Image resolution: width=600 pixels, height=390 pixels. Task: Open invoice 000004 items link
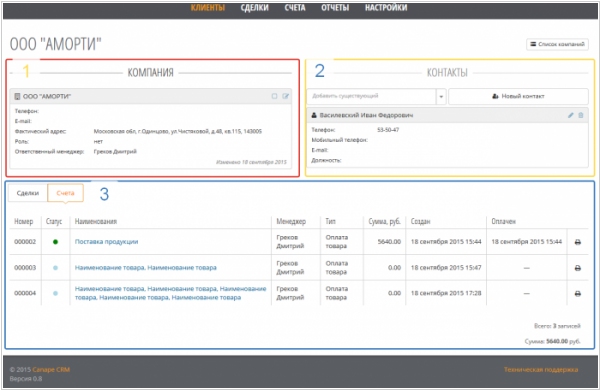[170, 293]
